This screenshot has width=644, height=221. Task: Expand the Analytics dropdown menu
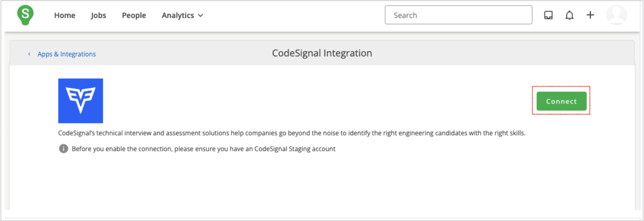tap(182, 15)
